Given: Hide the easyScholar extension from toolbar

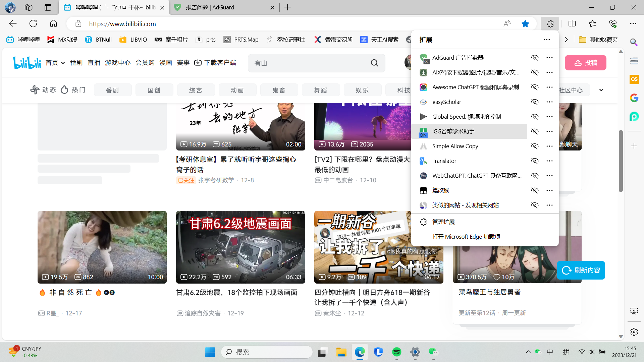Looking at the screenshot, I should coord(535,102).
